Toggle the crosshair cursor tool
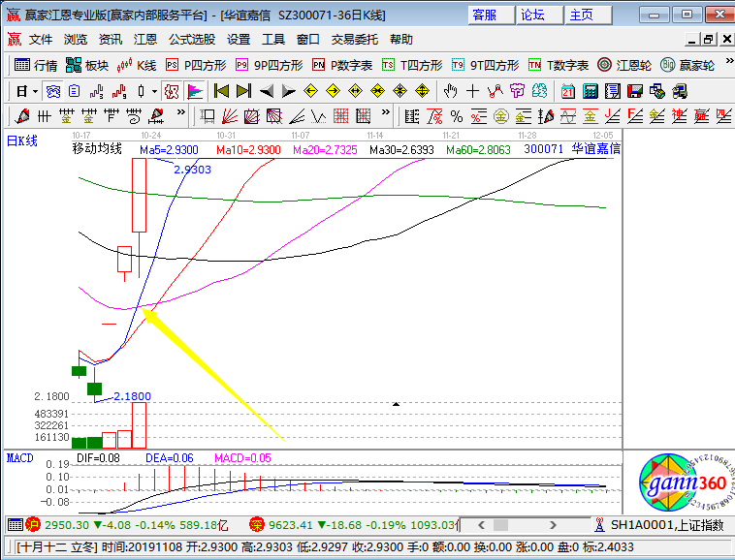 (472, 91)
